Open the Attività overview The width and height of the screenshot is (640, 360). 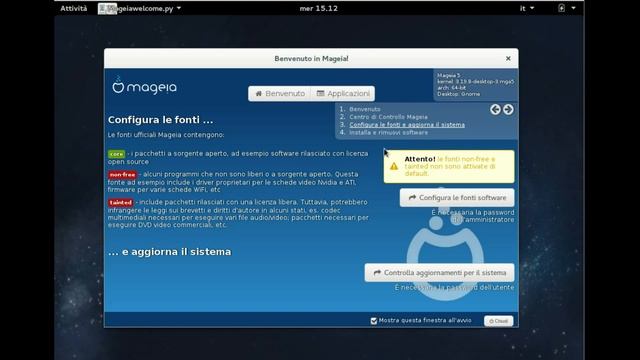(73, 8)
